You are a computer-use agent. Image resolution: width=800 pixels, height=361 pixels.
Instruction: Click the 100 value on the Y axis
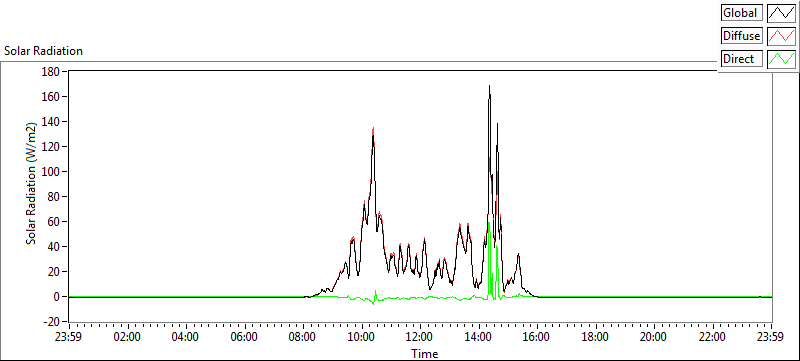click(x=52, y=171)
